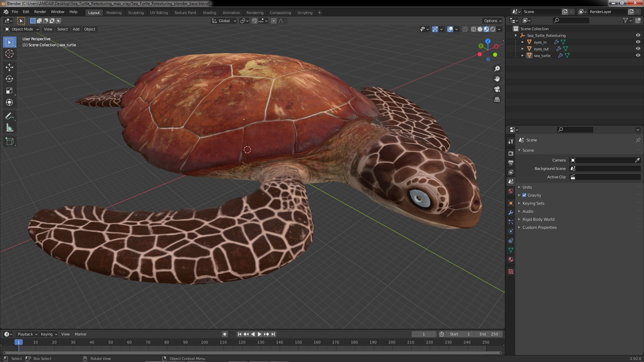Hide Sea_Turtle_Retexturing collection via eye icon
The width and height of the screenshot is (644, 362).
(x=638, y=35)
